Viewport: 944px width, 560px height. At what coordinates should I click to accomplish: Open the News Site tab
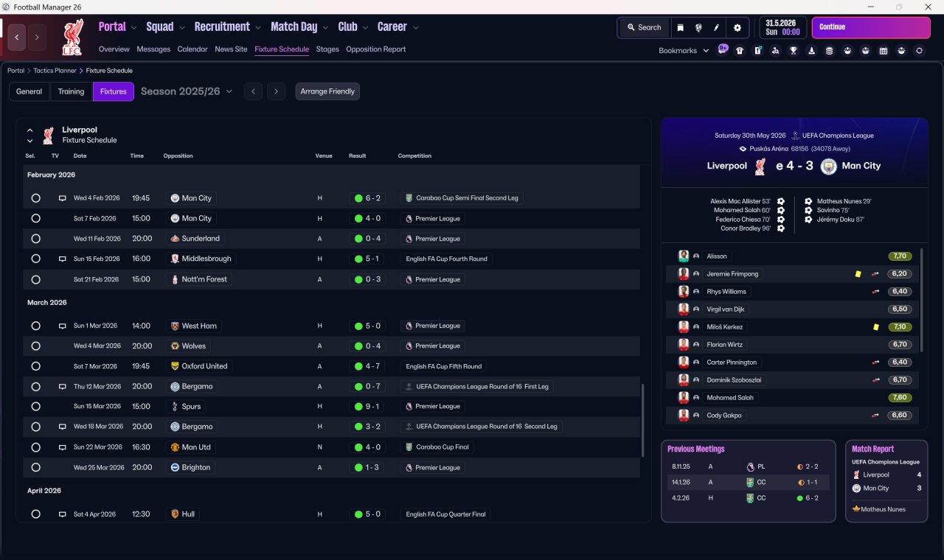[231, 49]
